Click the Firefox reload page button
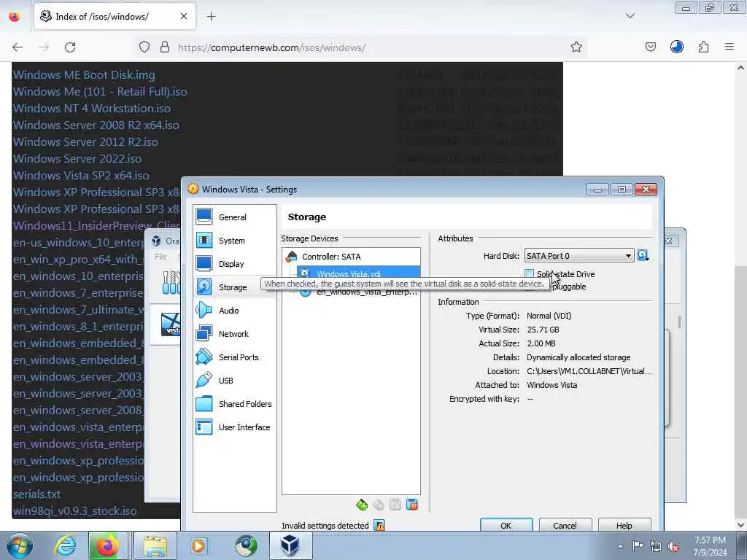Viewport: 747px width, 560px height. tap(70, 47)
